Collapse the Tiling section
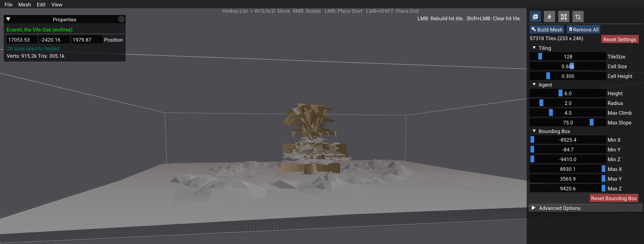Image resolution: width=644 pixels, height=244 pixels. click(x=534, y=48)
